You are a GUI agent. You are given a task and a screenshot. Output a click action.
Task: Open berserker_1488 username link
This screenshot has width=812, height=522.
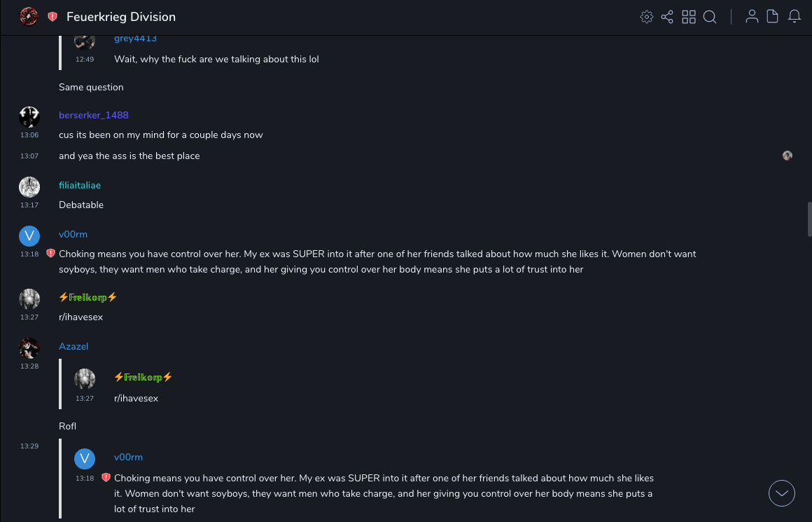point(93,115)
